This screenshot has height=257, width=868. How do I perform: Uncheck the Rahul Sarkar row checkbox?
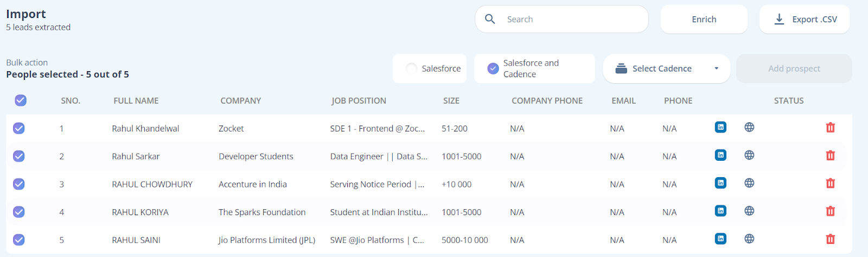(18, 156)
